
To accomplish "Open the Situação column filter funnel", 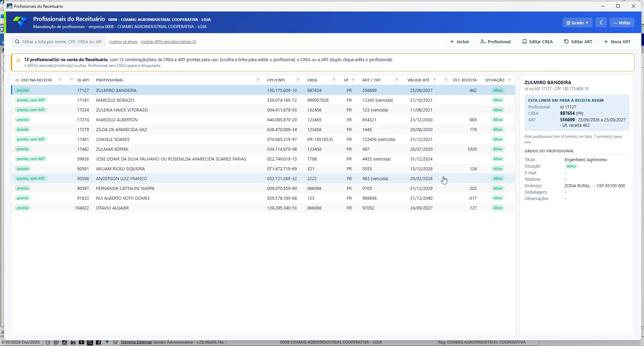I will 510,80.
